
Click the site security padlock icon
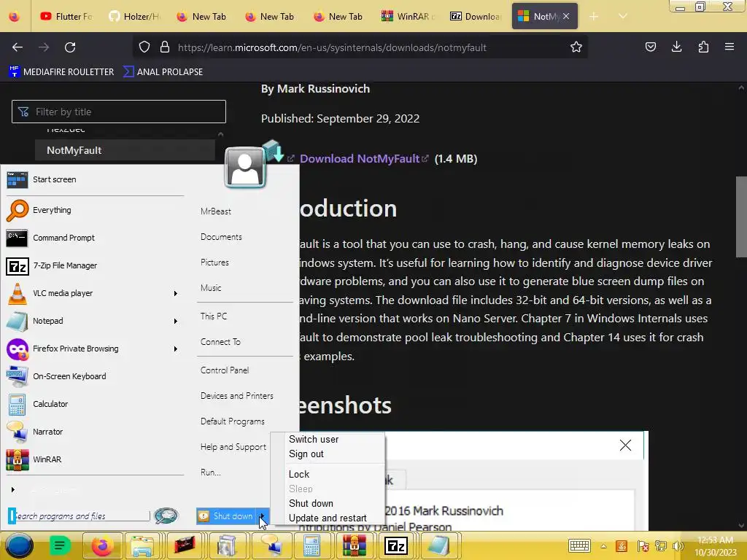coord(165,47)
